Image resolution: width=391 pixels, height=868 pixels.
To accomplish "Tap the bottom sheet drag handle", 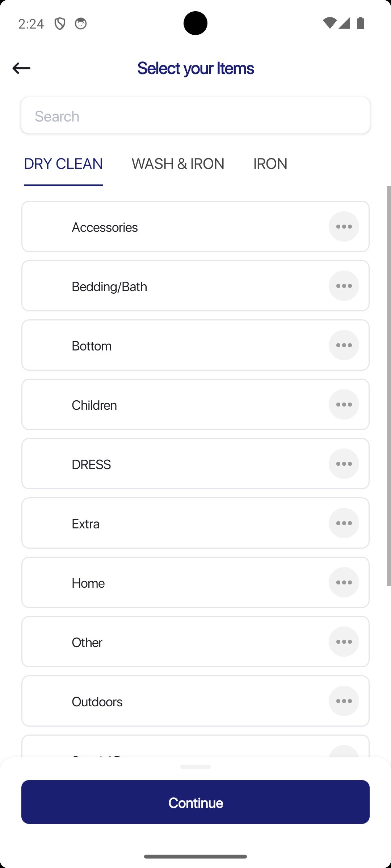I will pyautogui.click(x=195, y=767).
